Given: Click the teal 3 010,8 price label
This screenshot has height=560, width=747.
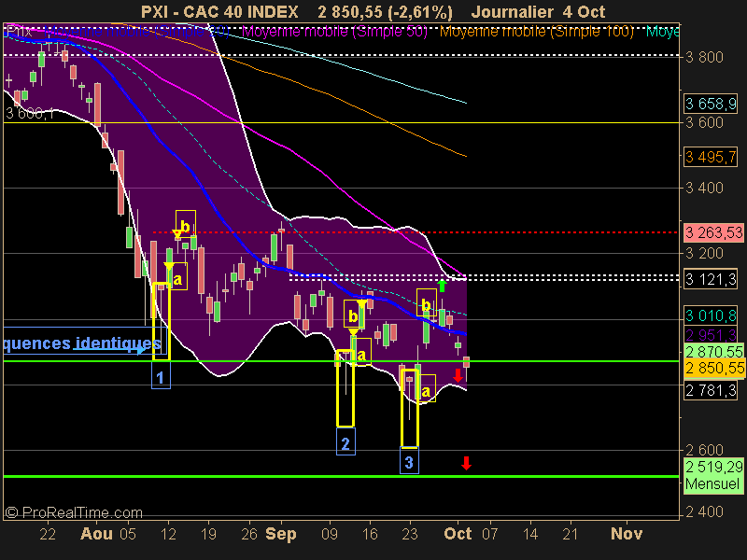Looking at the screenshot, I should pyautogui.click(x=711, y=315).
